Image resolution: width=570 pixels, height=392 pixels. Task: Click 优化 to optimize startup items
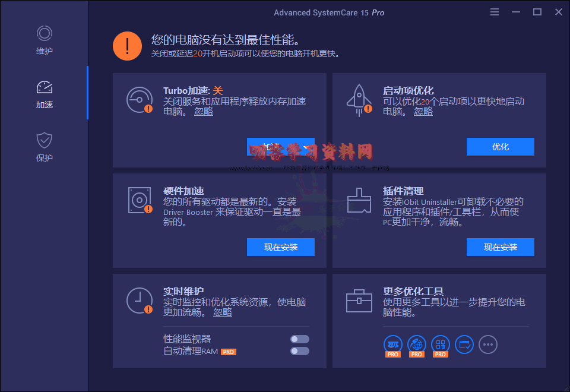[x=501, y=147]
